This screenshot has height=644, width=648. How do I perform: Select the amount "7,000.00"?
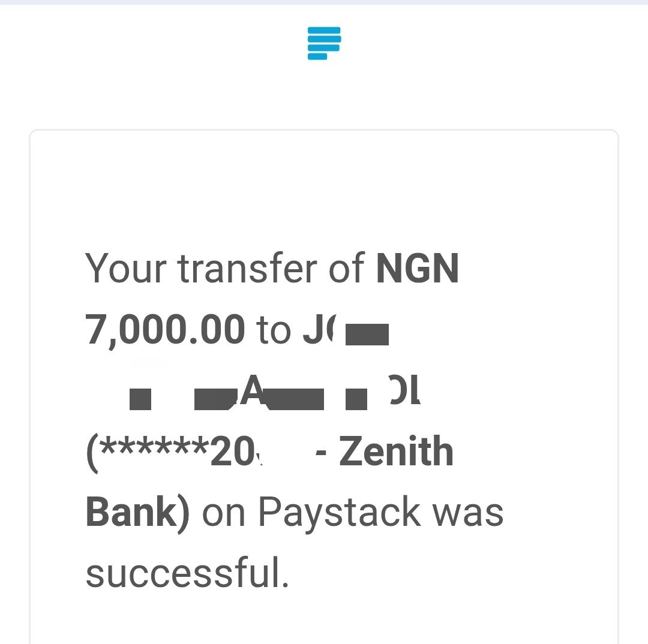pyautogui.click(x=165, y=330)
